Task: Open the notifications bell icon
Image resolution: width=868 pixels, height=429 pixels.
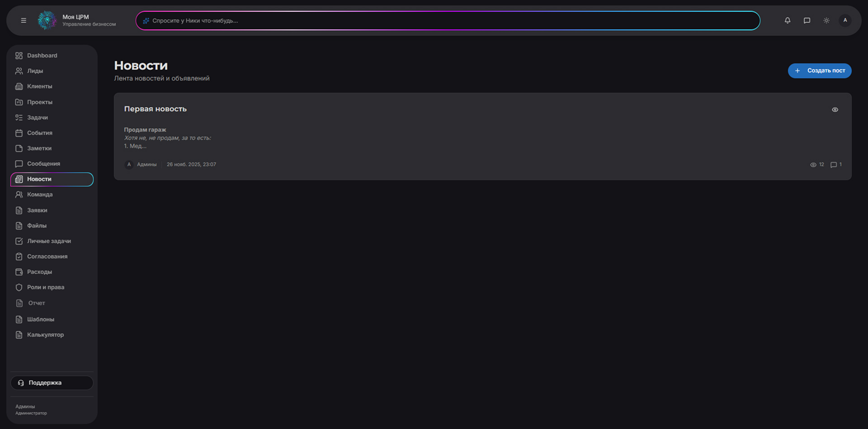Action: 788,20
